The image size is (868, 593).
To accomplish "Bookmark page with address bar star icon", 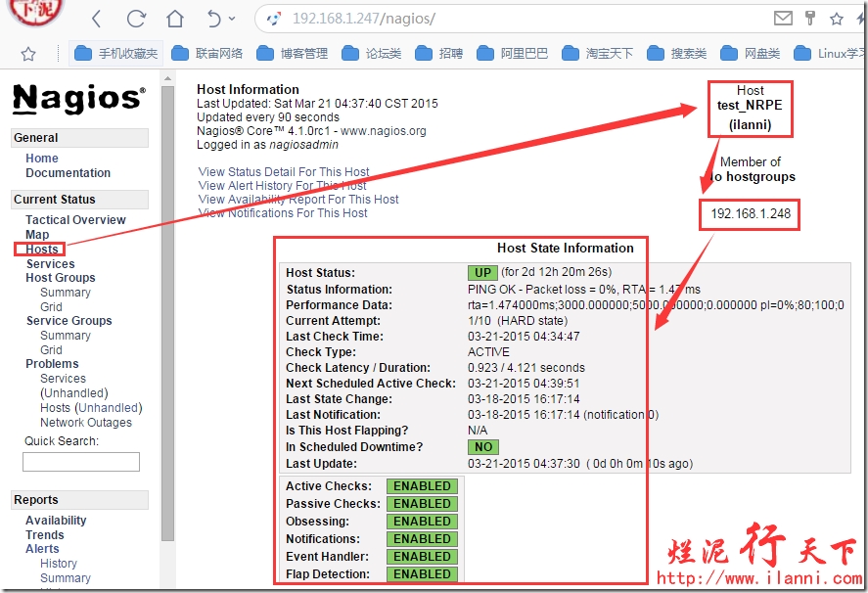I will pos(837,19).
